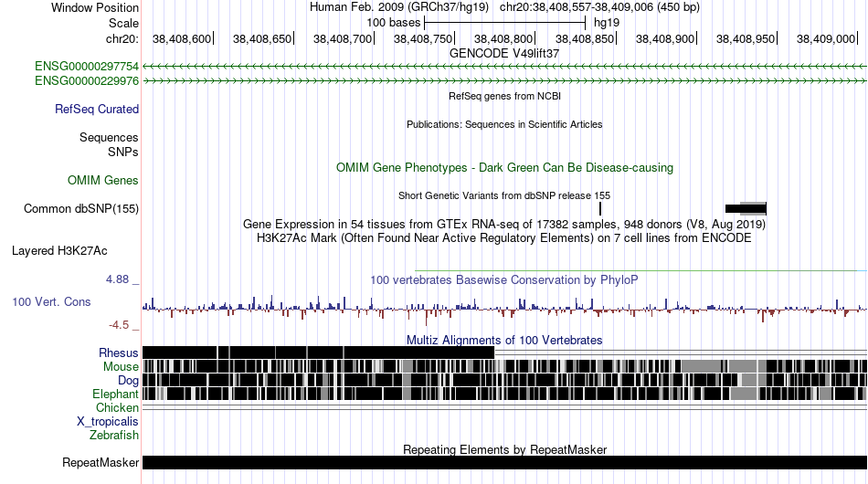Click the Scale ruler label
Viewport: 868px width, 484px height.
[x=123, y=23]
